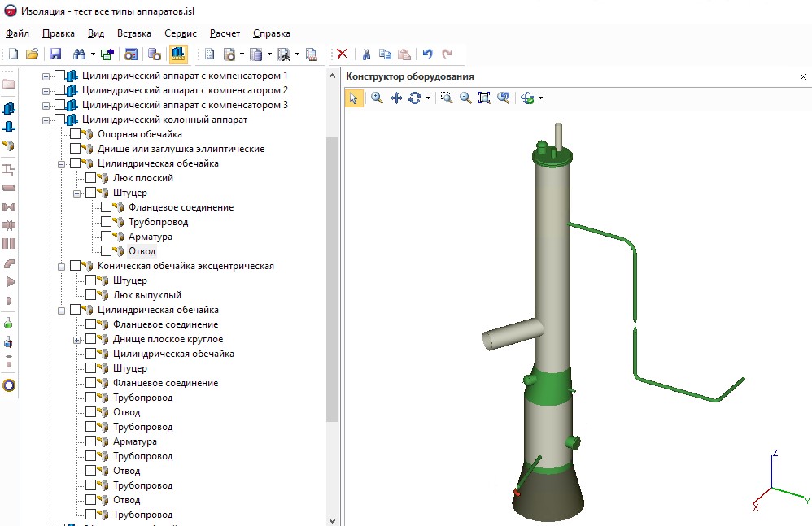Insert valve using bow-tie sidebar icon

[x=9, y=207]
